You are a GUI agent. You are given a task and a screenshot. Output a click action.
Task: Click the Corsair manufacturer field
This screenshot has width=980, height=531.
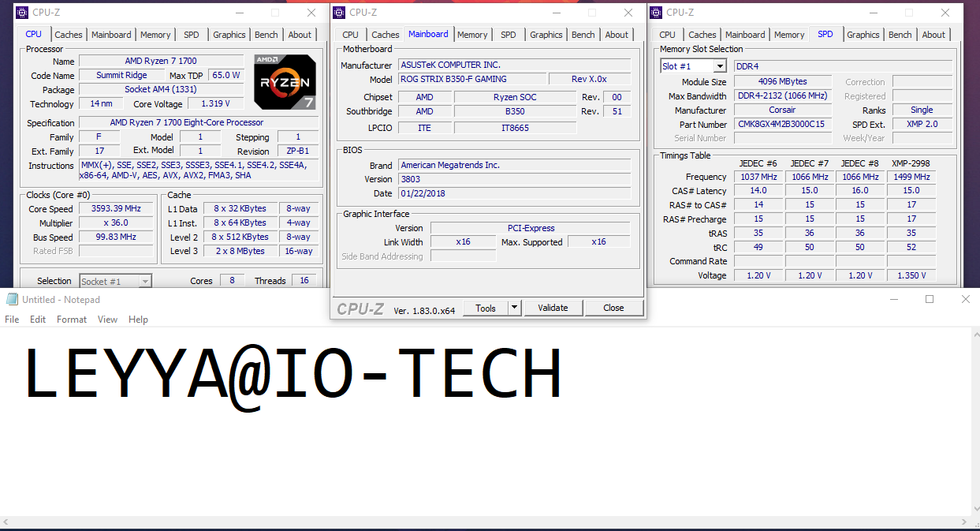click(x=782, y=110)
